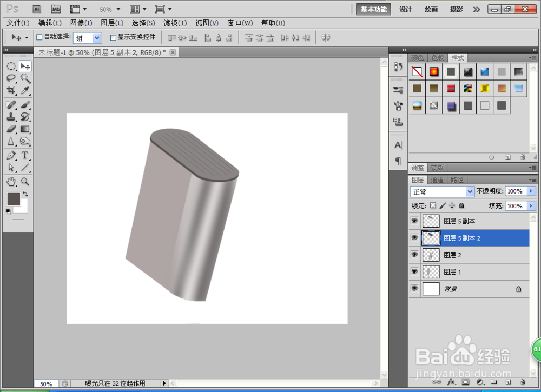Open the auto-select 组 dropdown
This screenshot has height=392, width=541.
pyautogui.click(x=97, y=38)
